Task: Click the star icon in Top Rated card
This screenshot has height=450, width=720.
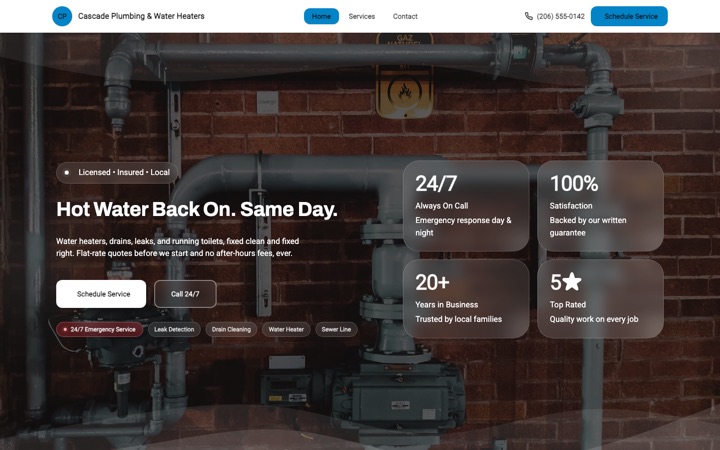Action: point(572,281)
